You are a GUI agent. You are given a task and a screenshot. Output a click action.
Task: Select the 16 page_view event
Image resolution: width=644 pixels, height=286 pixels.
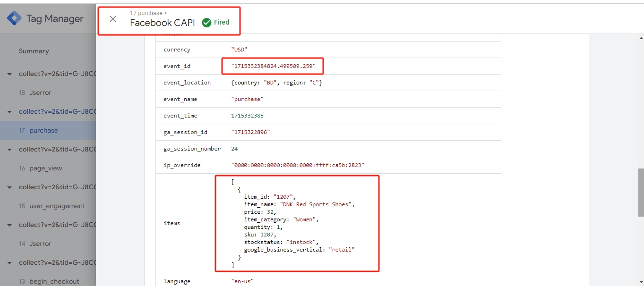click(48, 168)
